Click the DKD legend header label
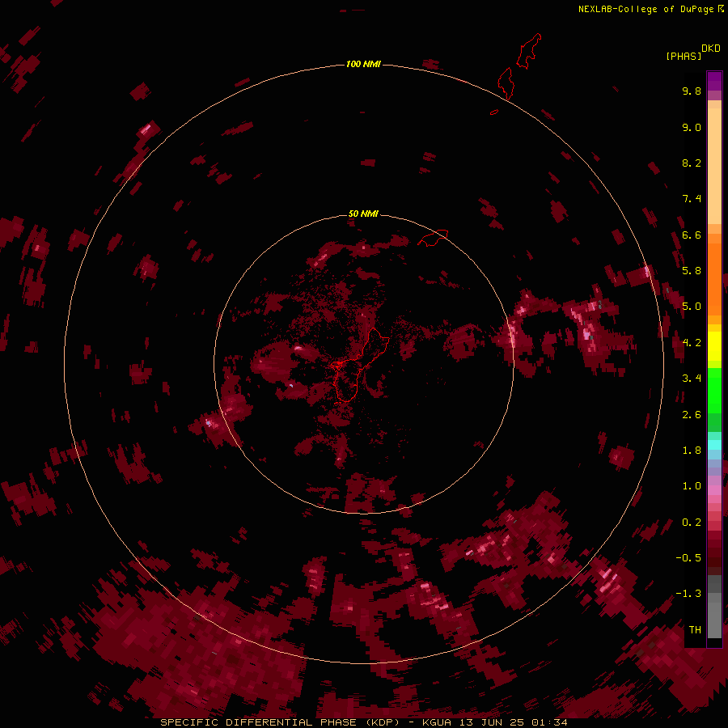728x728 pixels. click(711, 49)
